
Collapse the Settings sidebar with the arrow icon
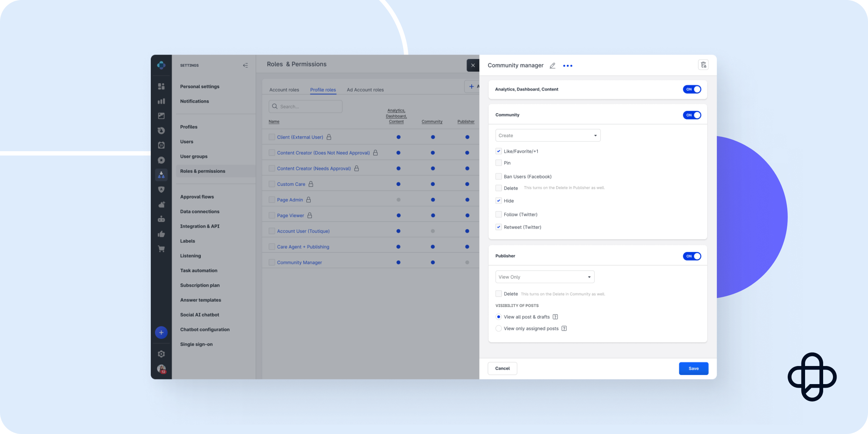pos(245,65)
